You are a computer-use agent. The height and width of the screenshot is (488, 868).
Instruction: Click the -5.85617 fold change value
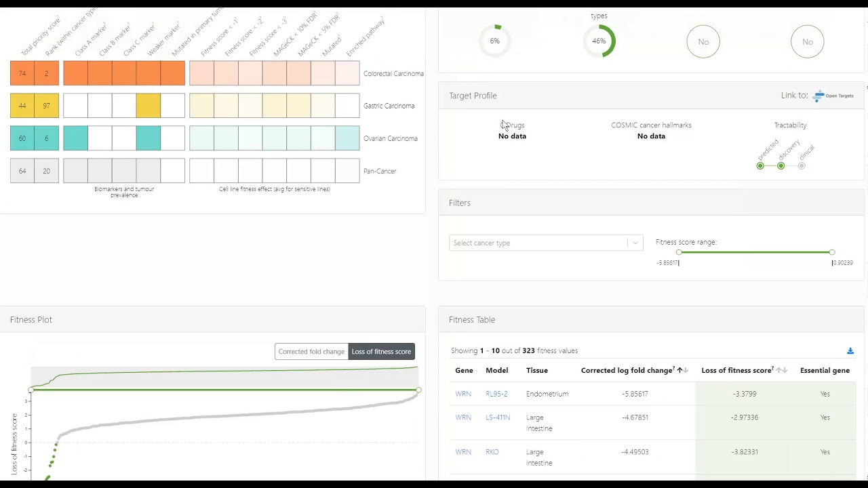[635, 394]
